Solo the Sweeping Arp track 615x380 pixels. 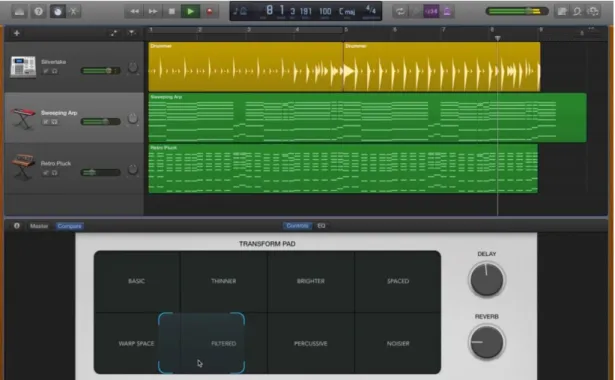55,122
